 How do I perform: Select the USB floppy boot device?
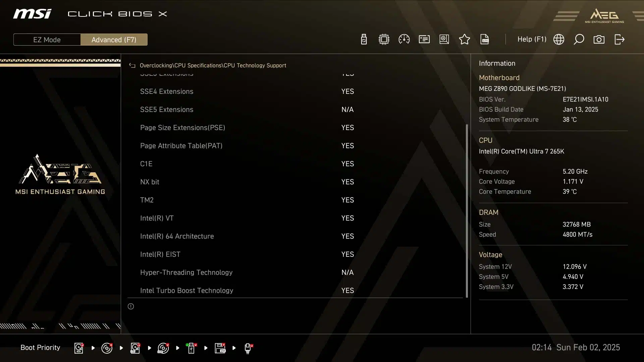pos(220,348)
